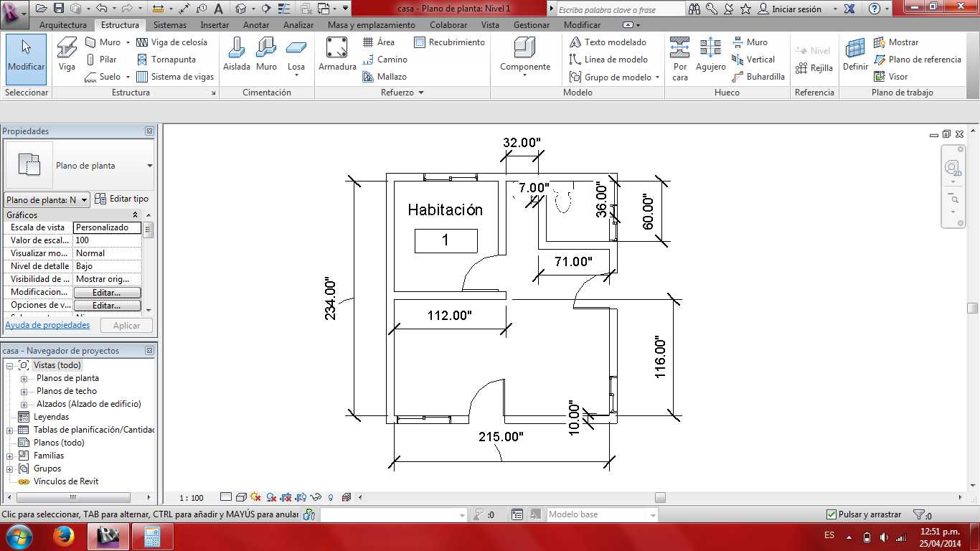Toggle Mostrar work plane visibility

[x=896, y=42]
